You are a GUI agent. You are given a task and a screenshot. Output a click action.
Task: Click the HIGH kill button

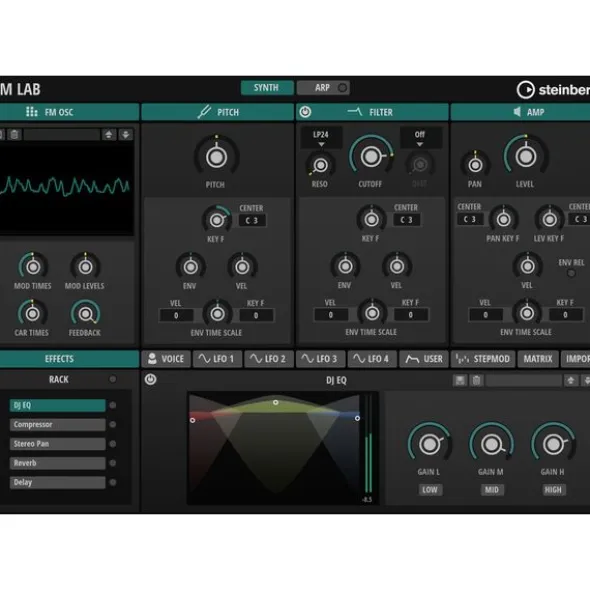coord(553,490)
